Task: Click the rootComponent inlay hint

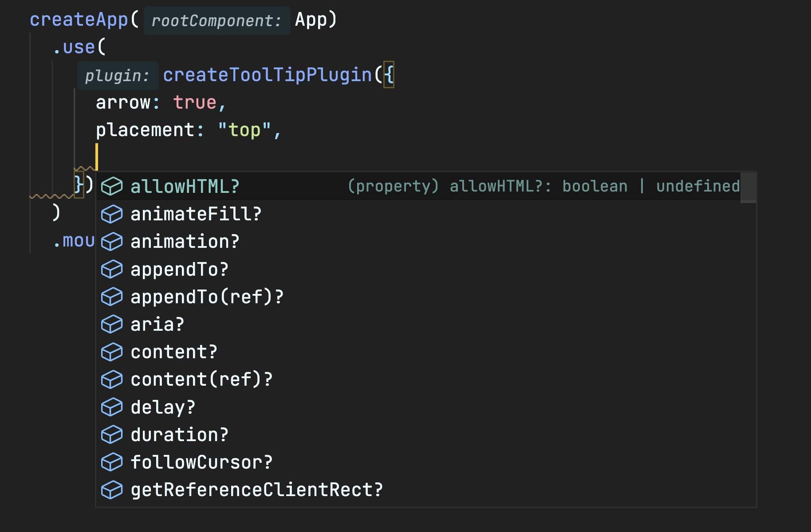Action: pos(217,20)
